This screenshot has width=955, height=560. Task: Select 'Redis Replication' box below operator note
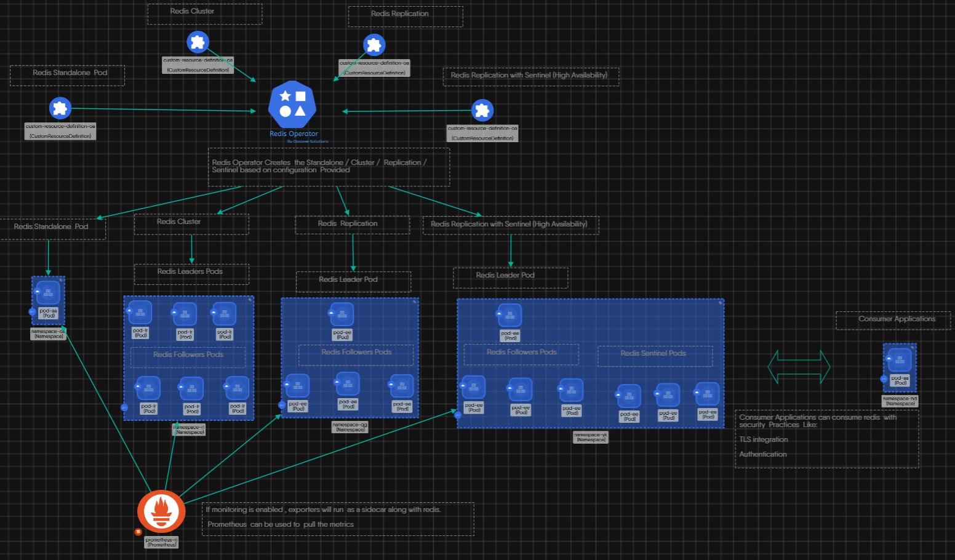tap(353, 225)
